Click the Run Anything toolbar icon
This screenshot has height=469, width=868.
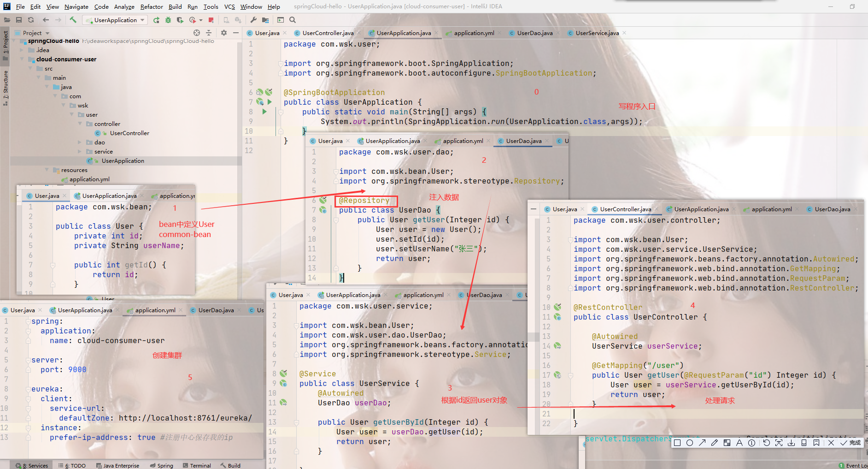pyautogui.click(x=281, y=20)
